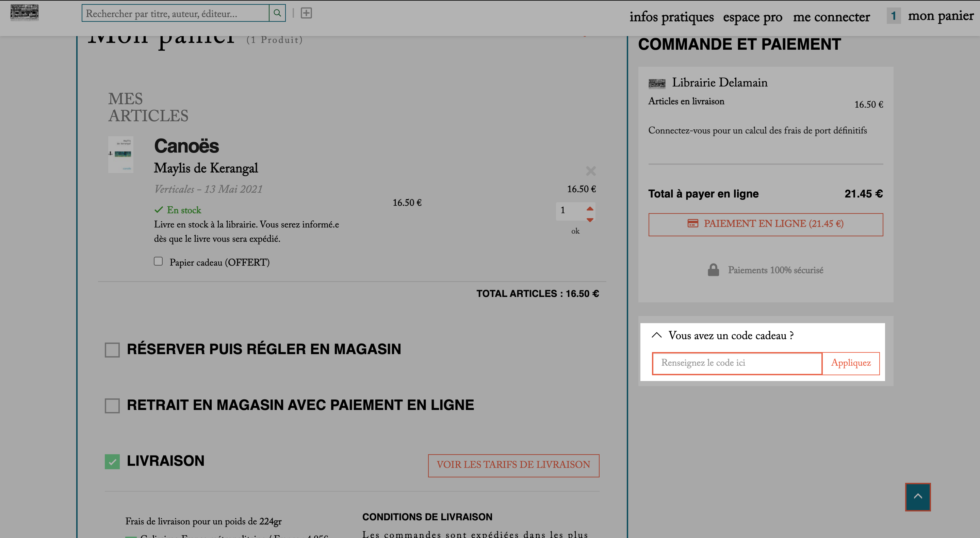The height and width of the screenshot is (538, 980).
Task: Increase quantity with up arrow
Action: pos(590,208)
